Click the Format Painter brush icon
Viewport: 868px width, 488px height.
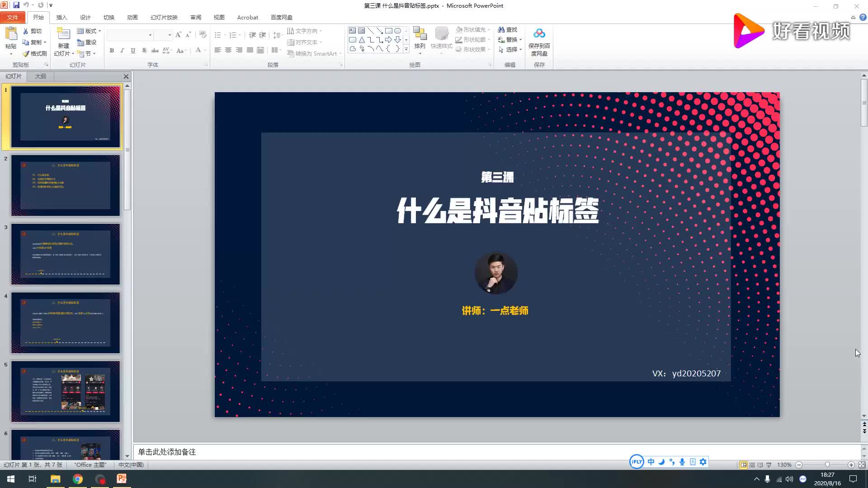26,54
